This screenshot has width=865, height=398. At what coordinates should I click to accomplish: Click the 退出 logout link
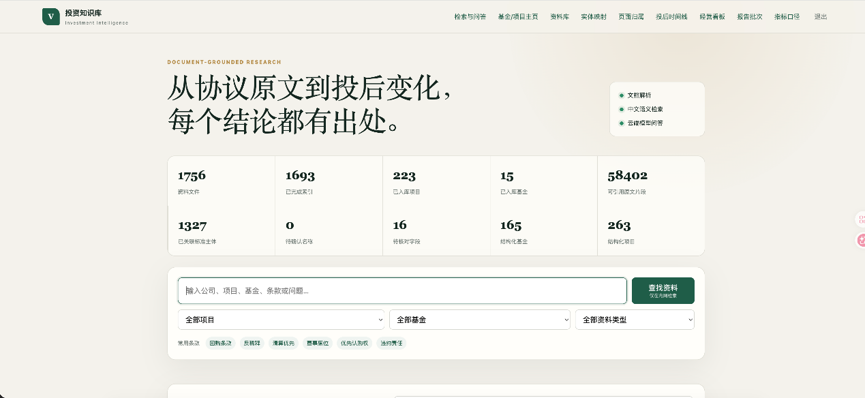[x=820, y=17]
